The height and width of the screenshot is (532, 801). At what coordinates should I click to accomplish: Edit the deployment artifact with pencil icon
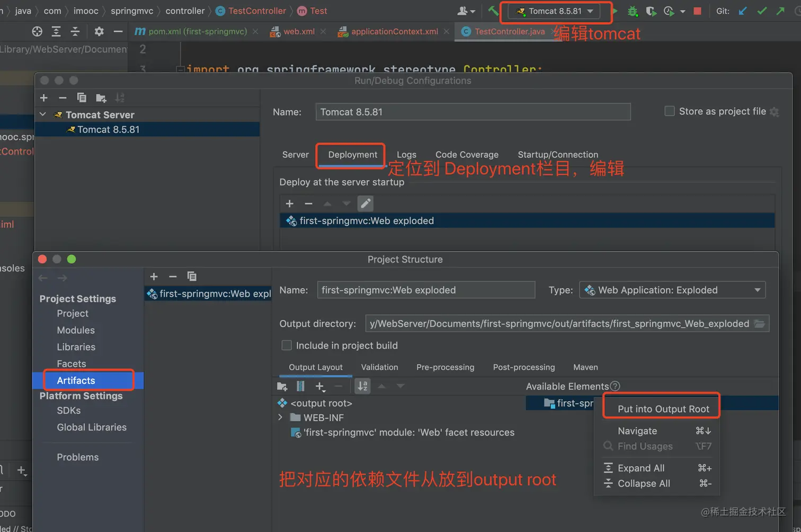(x=366, y=203)
